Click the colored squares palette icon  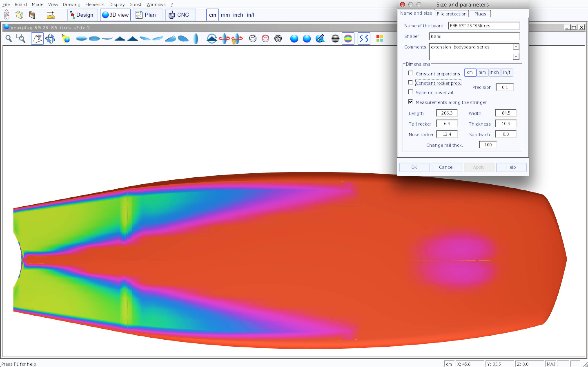[380, 39]
